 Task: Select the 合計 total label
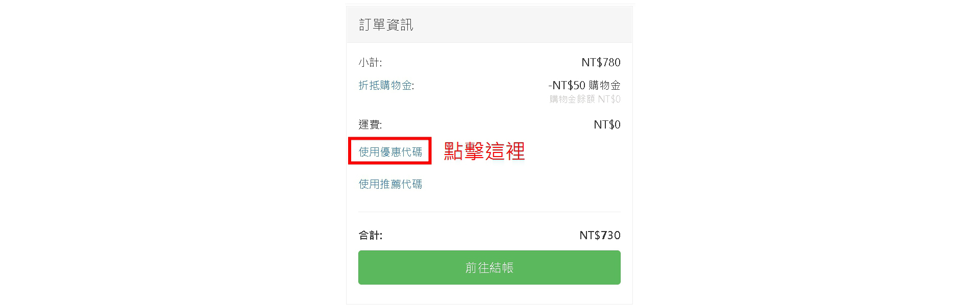[x=369, y=235]
